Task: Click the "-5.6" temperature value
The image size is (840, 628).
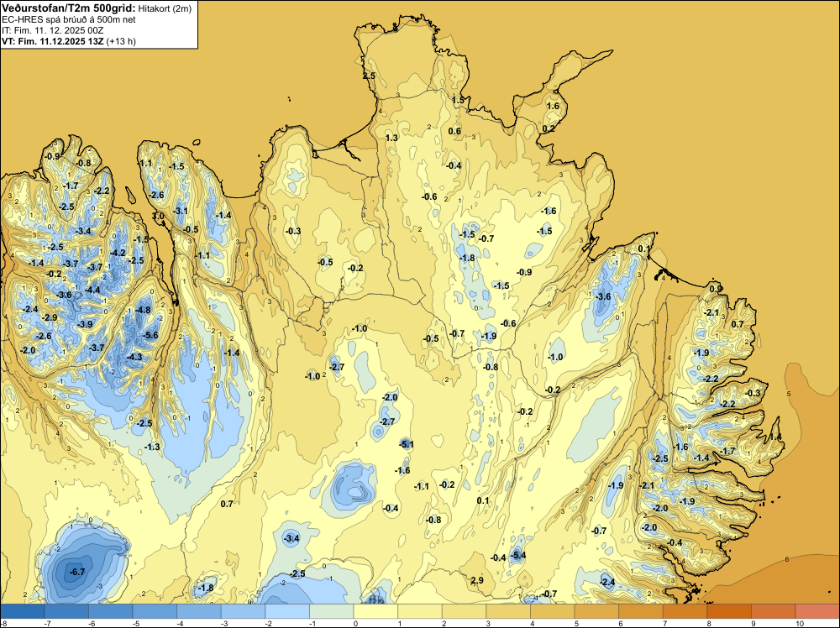Action: click(151, 335)
